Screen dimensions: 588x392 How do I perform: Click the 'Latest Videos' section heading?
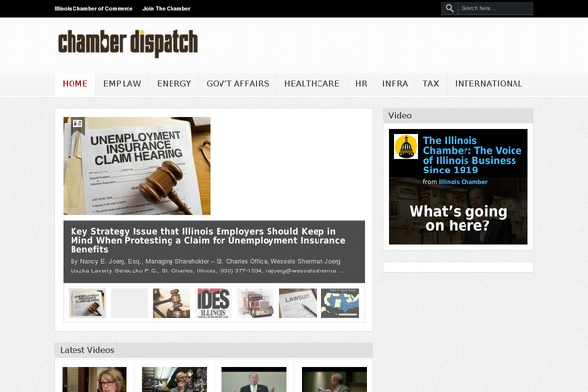point(87,350)
